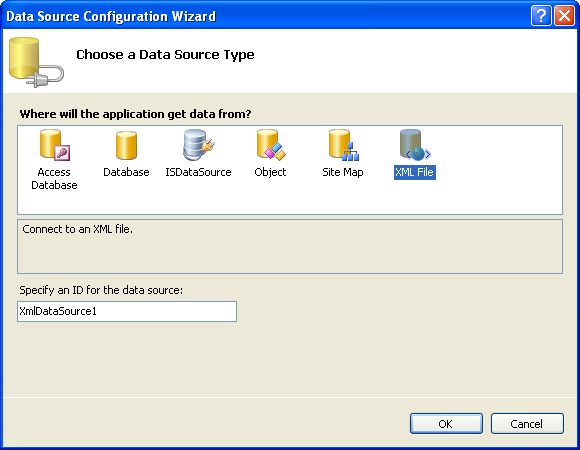This screenshot has height=450, width=580.
Task: Click the ISDataSource text label
Action: (x=198, y=172)
